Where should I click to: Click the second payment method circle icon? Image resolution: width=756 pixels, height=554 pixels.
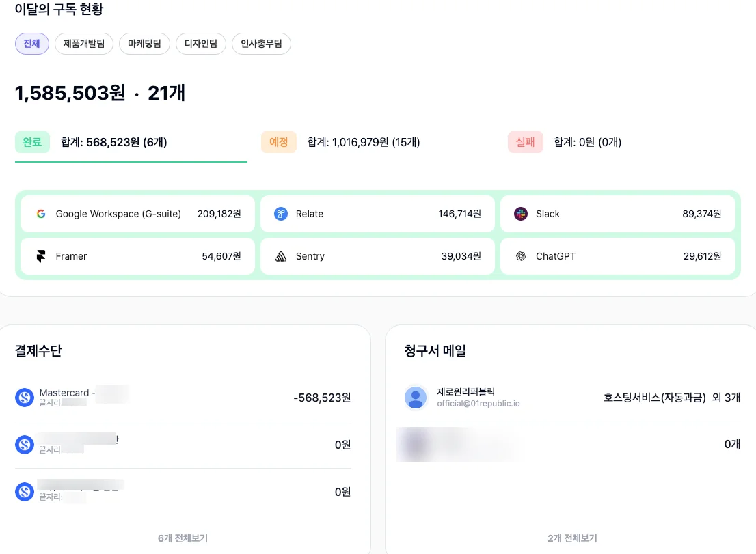[x=25, y=444]
